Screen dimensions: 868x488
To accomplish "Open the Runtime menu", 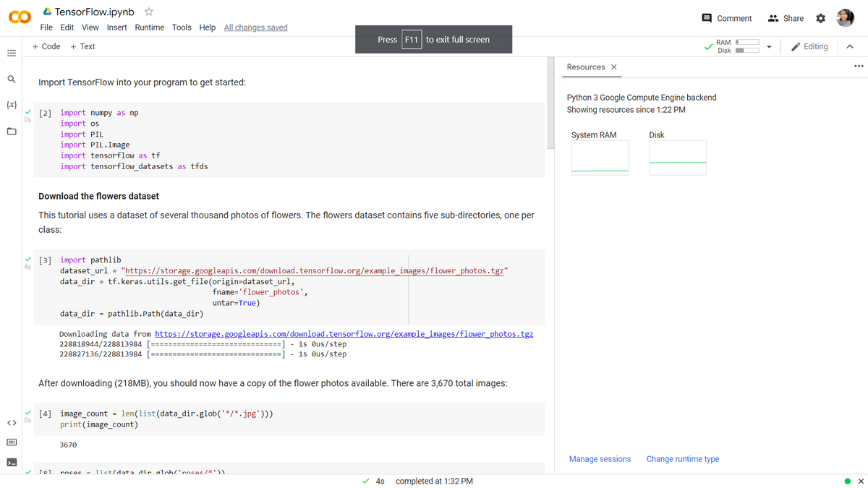I will [x=150, y=27].
